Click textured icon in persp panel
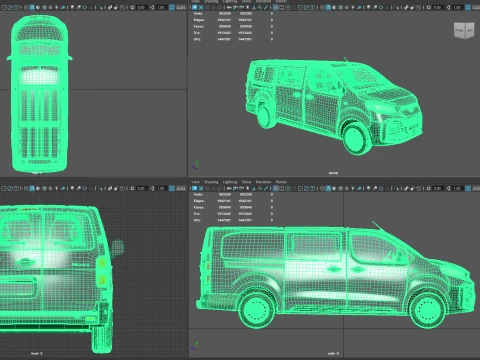The width and height of the screenshot is (480, 360). (346, 7)
